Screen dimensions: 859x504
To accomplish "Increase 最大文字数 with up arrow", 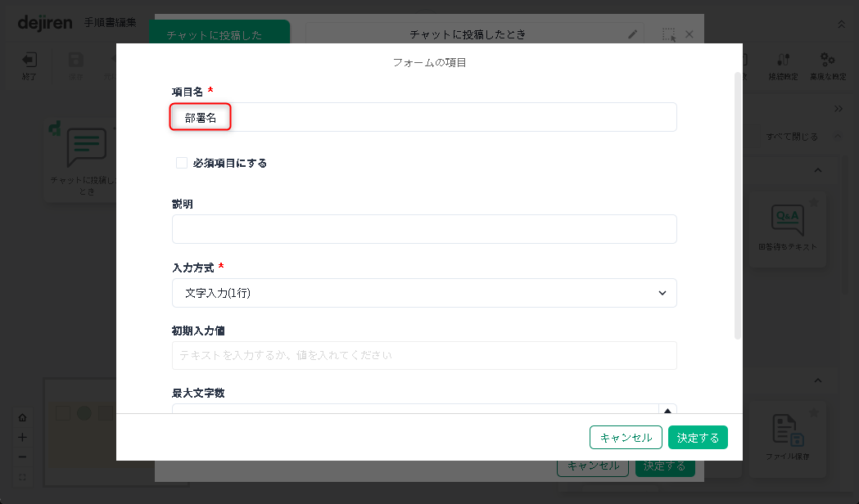I will pos(667,410).
